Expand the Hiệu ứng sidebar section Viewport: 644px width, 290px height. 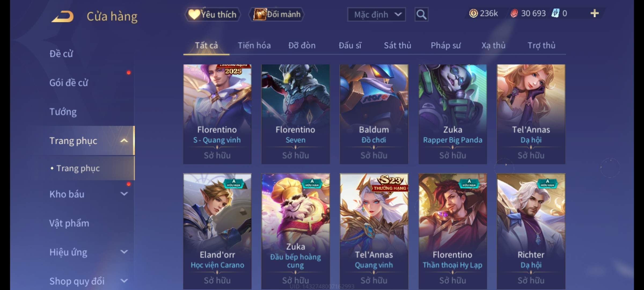[x=124, y=252]
